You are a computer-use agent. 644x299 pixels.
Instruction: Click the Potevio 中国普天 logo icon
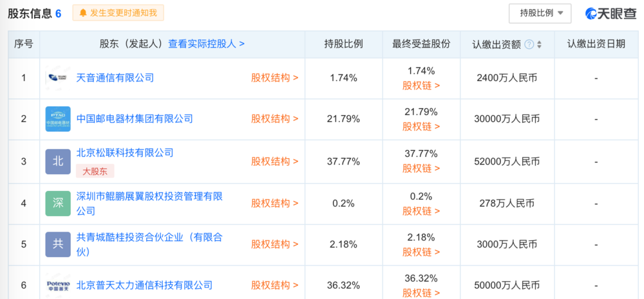tap(58, 284)
